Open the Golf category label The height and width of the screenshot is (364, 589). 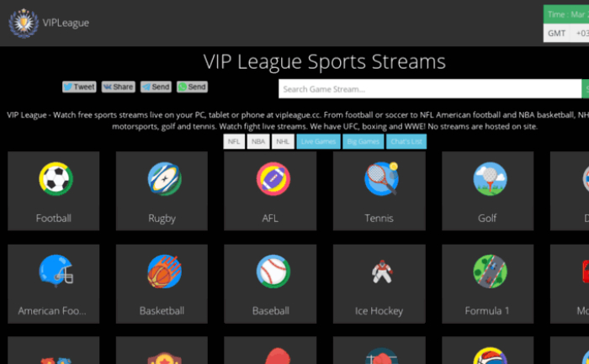[487, 218]
